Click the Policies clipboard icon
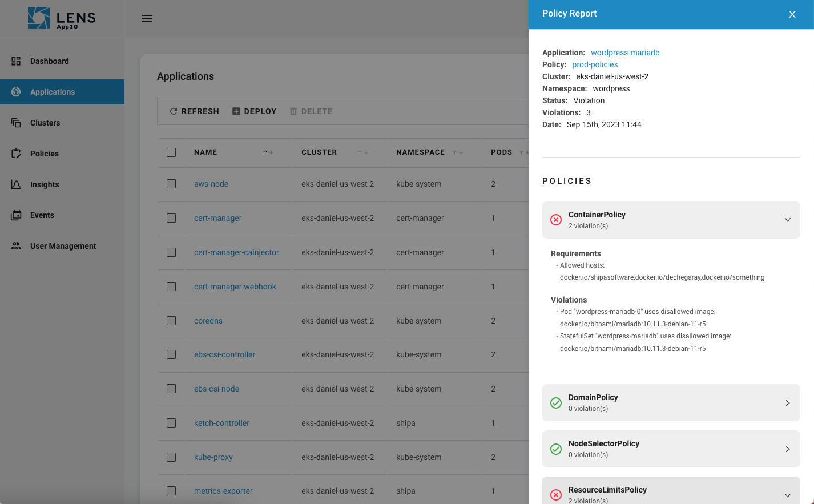The height and width of the screenshot is (504, 814). (x=16, y=154)
